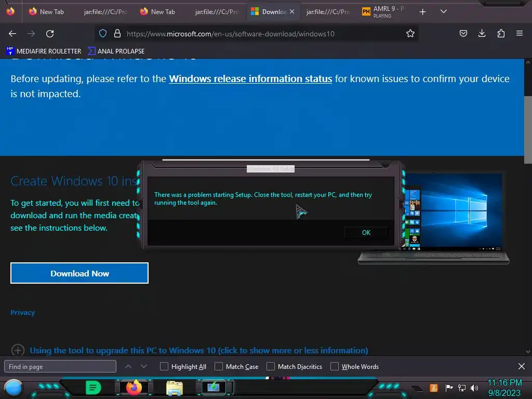Screen dimensions: 532x399
Task: Save the page to Pocket
Action: click(x=463, y=33)
